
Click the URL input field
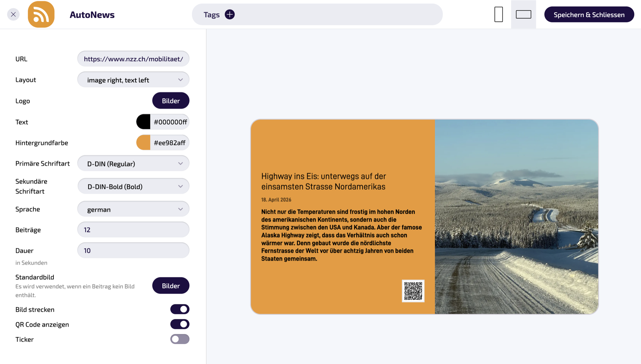tap(133, 59)
